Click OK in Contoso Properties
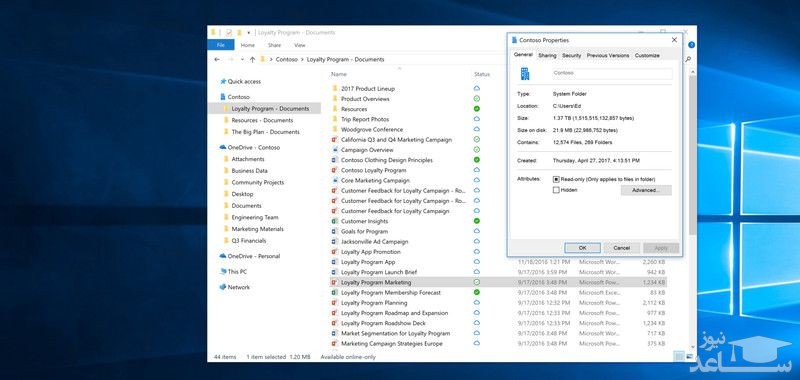 [x=582, y=248]
